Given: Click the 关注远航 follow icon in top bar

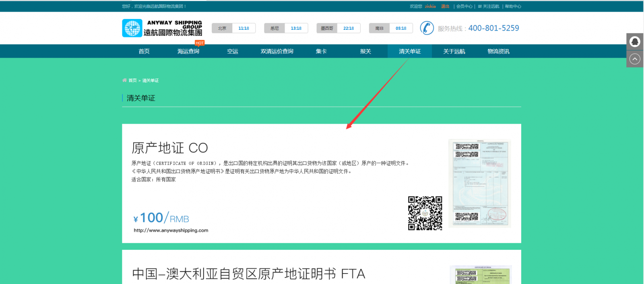Looking at the screenshot, I should [x=480, y=6].
